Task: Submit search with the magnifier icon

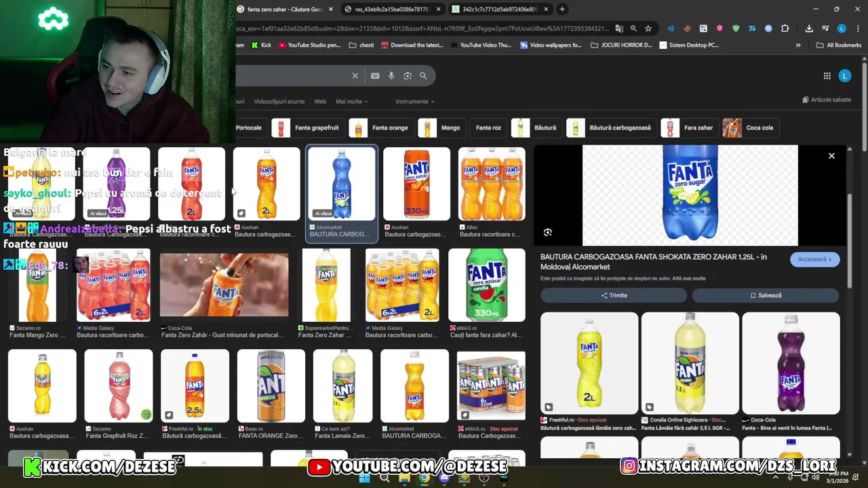Action: point(423,76)
